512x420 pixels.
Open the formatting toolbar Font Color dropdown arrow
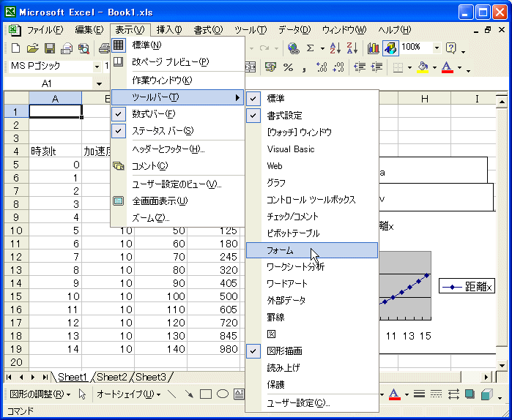pyautogui.click(x=459, y=67)
